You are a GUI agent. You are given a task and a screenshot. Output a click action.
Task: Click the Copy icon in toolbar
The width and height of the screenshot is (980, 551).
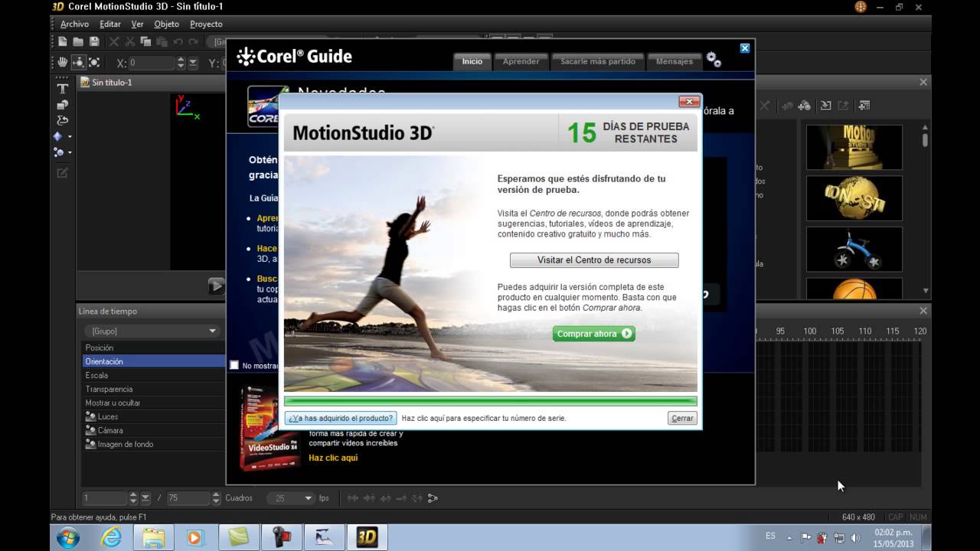(x=145, y=42)
